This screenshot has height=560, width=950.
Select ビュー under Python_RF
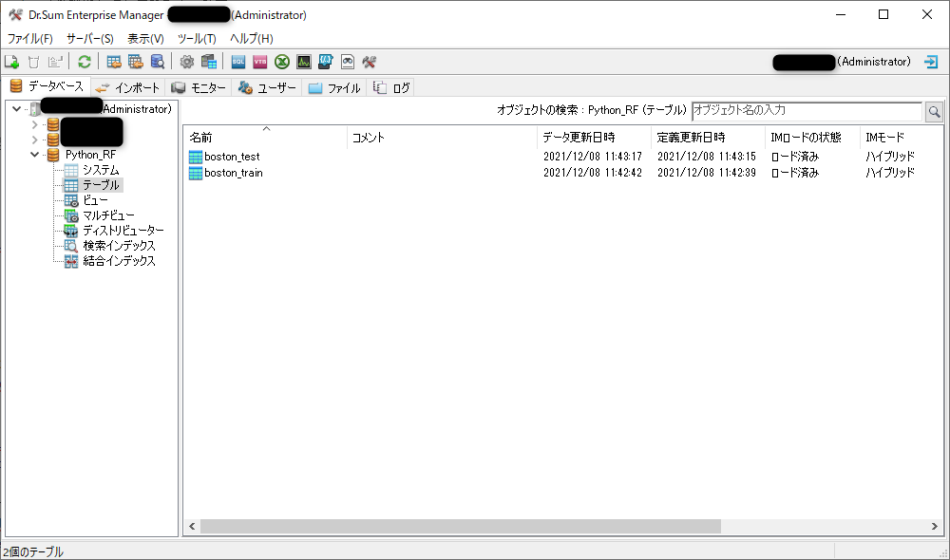pos(95,200)
